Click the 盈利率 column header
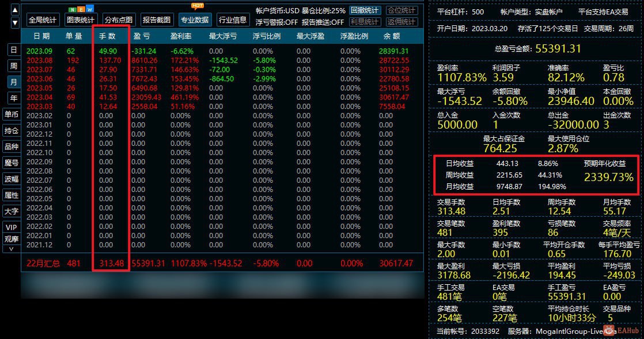644x339 pixels. point(181,36)
